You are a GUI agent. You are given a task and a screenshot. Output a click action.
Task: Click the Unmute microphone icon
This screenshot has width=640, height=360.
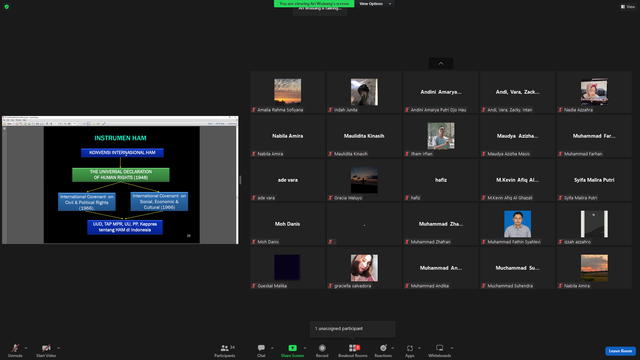tap(15, 348)
